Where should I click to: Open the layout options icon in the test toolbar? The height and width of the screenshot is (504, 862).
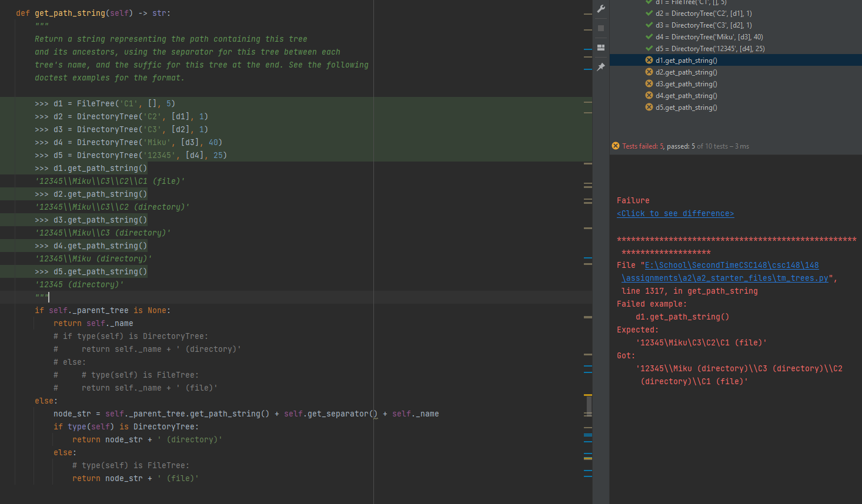click(600, 47)
